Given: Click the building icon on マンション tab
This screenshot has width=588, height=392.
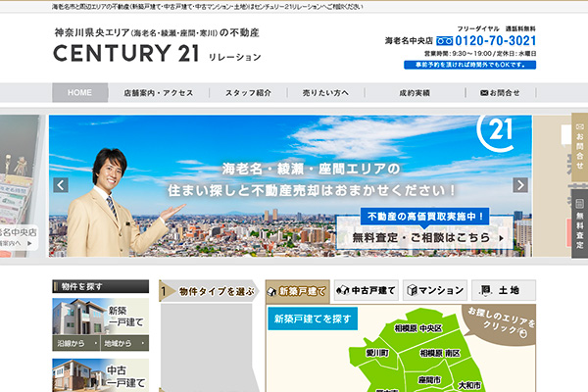Looking at the screenshot, I should pos(412,290).
